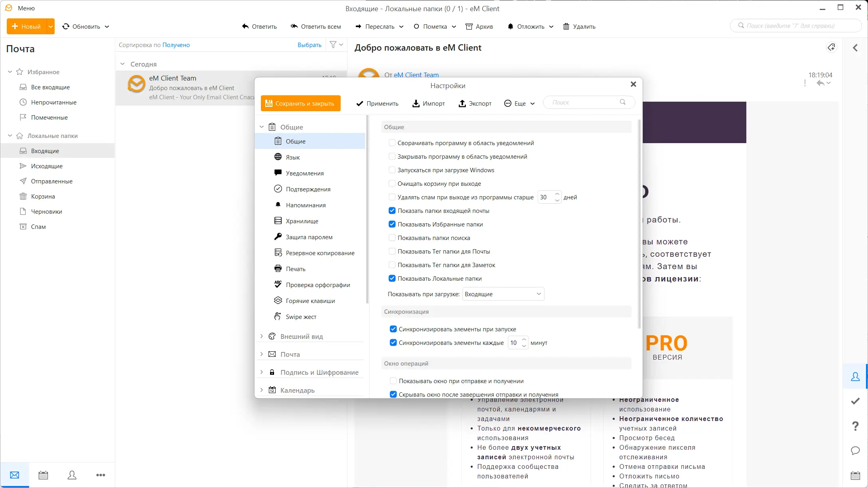Disable Показывать Локальные папки
Screen dimensions: 868x488
393,278
